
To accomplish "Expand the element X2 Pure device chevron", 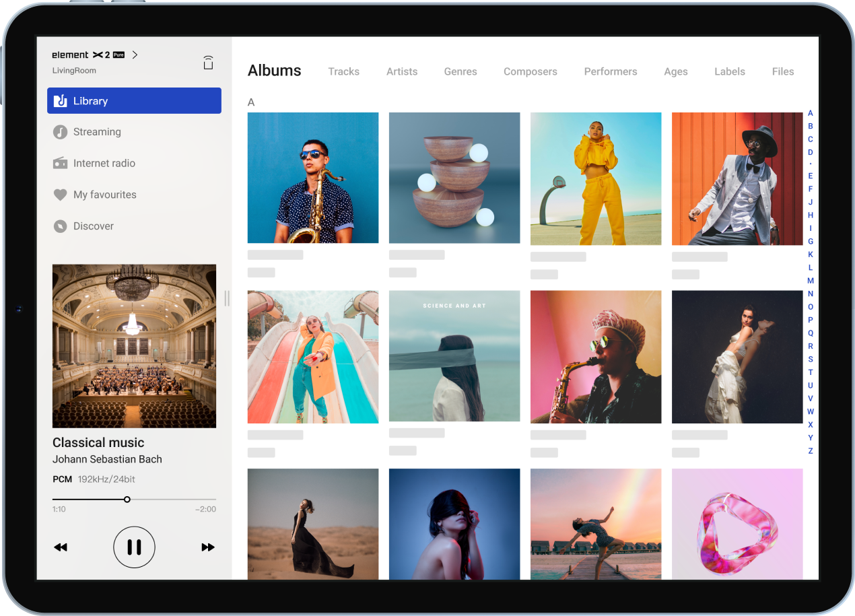I will coord(135,55).
